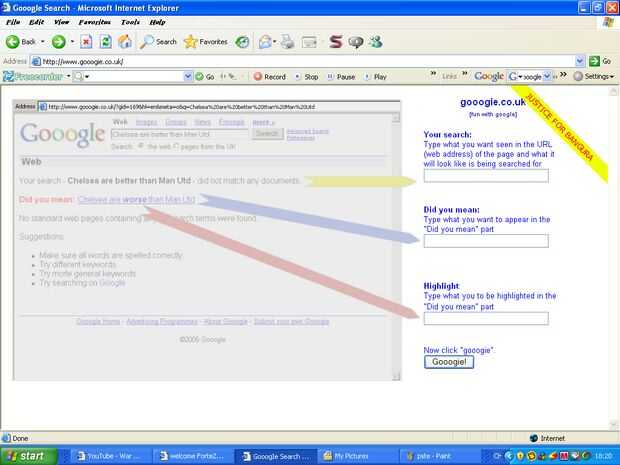Open the Messenger buddy icon
The image size is (620, 465).
(376, 42)
